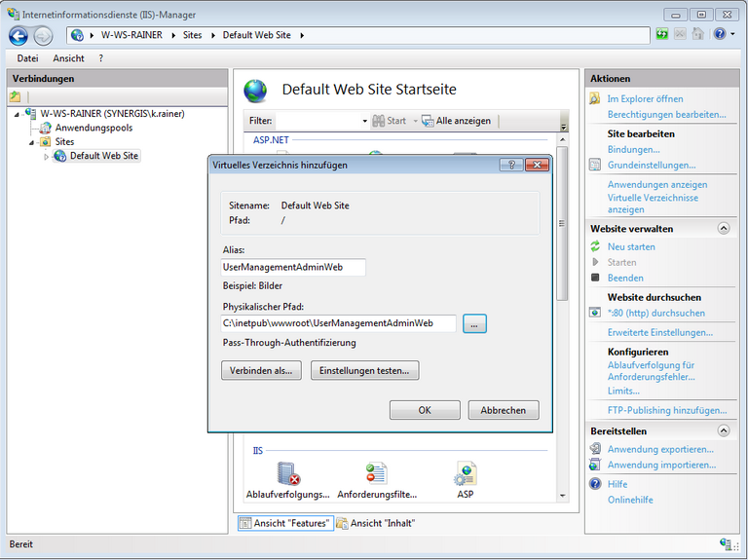748x560 pixels.
Task: Click the Ablaufverfolgung feature icon
Action: click(288, 474)
